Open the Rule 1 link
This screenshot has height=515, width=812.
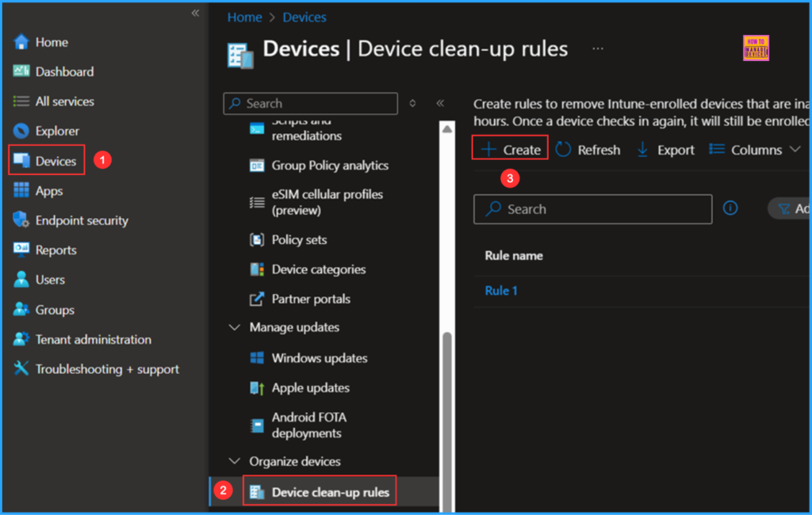(501, 290)
